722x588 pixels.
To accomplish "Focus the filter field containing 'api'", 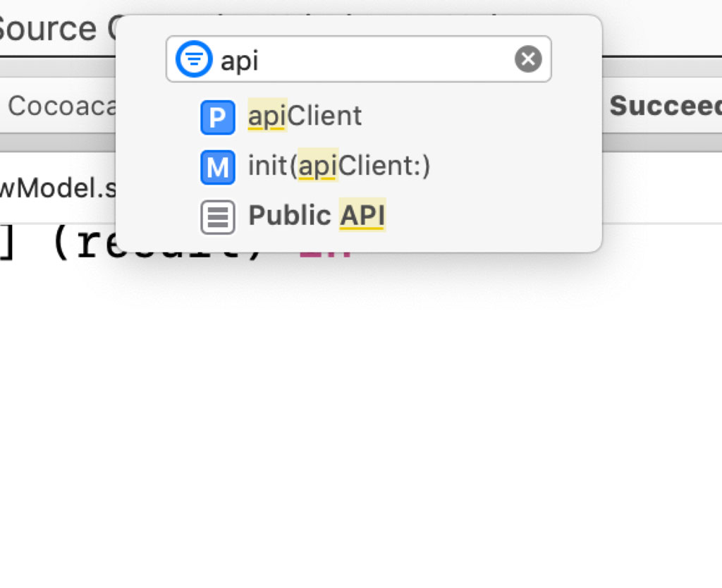I will coord(359,59).
